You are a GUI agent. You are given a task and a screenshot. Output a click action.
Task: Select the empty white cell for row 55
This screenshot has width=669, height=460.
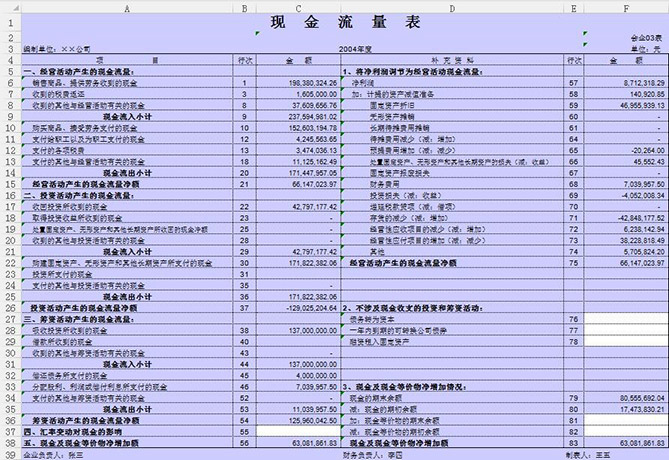tap(298, 431)
